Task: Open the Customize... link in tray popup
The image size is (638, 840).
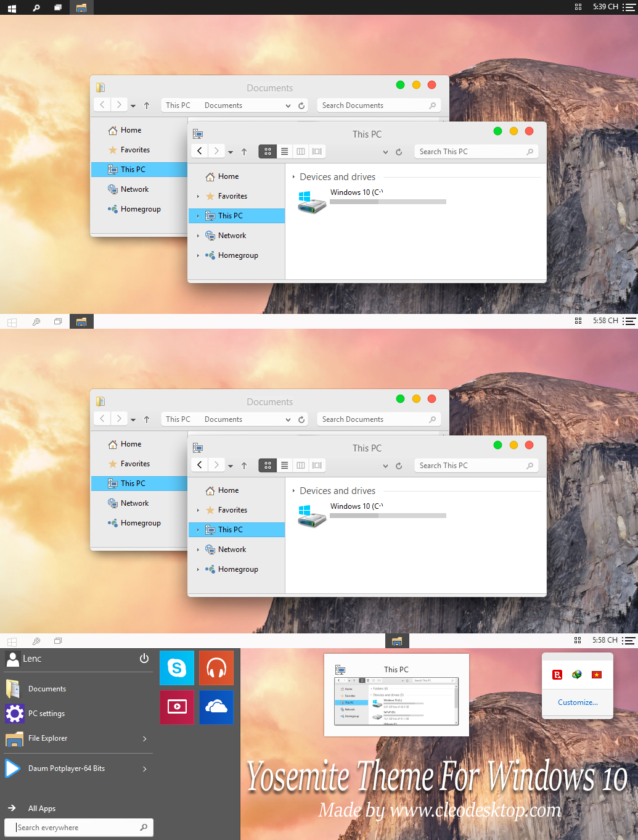Action: 578,702
